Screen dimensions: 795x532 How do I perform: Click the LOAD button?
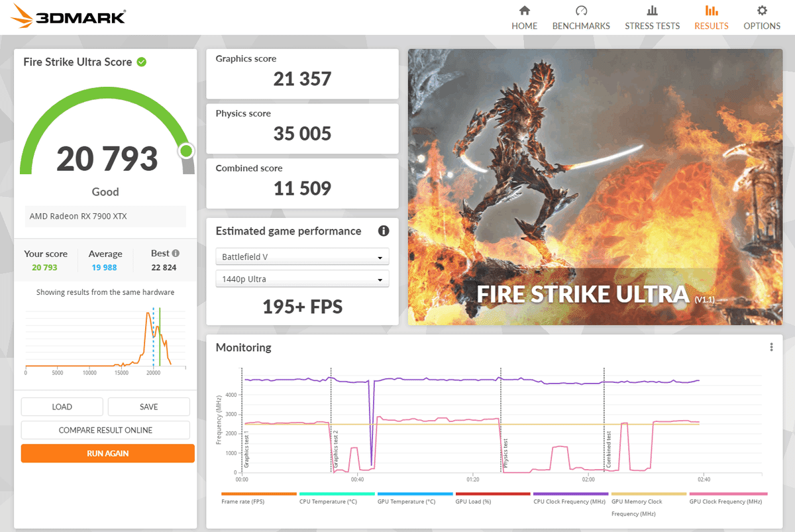pos(62,407)
